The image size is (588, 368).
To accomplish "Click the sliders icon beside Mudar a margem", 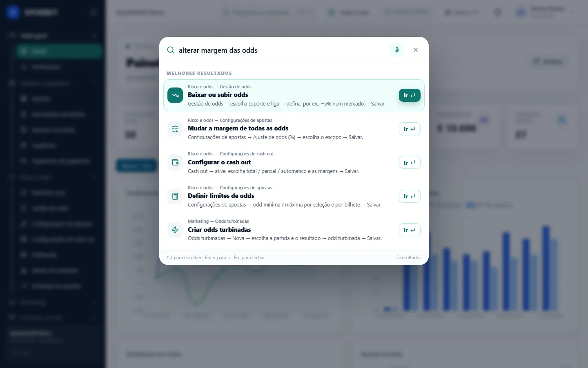I will tap(175, 129).
